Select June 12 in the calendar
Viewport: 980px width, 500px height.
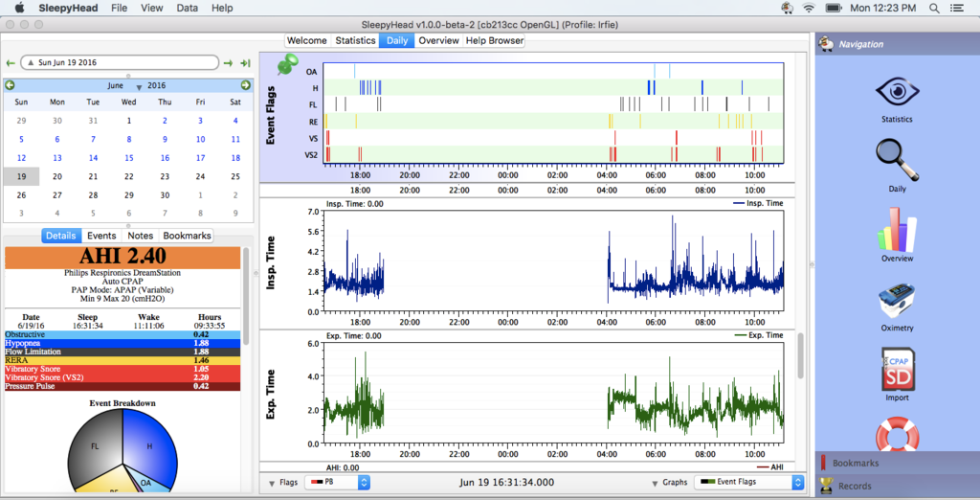(x=21, y=158)
